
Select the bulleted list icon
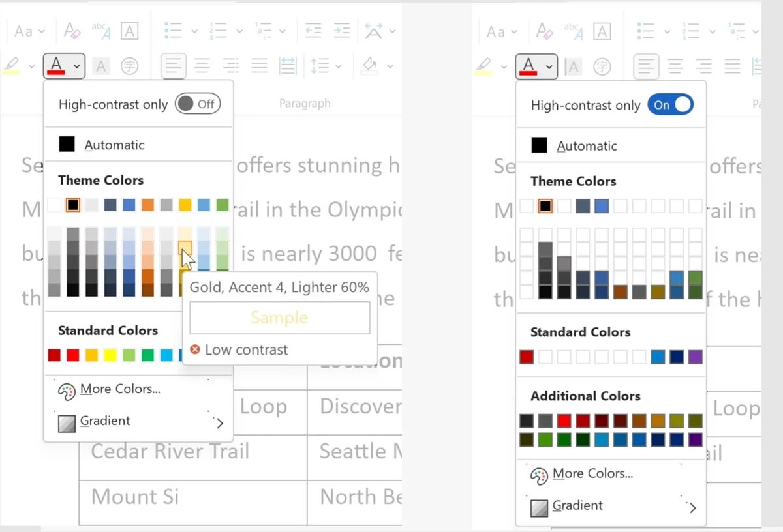(174, 31)
